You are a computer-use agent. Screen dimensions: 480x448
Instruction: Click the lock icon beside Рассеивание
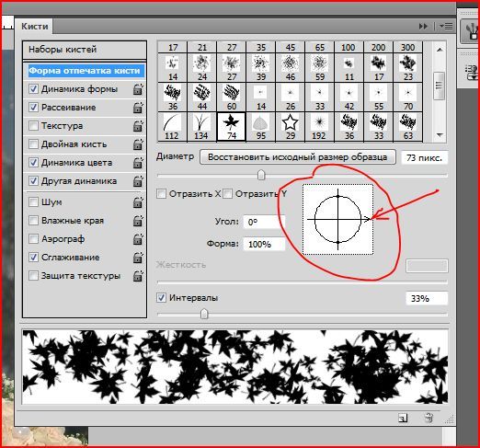pos(138,108)
